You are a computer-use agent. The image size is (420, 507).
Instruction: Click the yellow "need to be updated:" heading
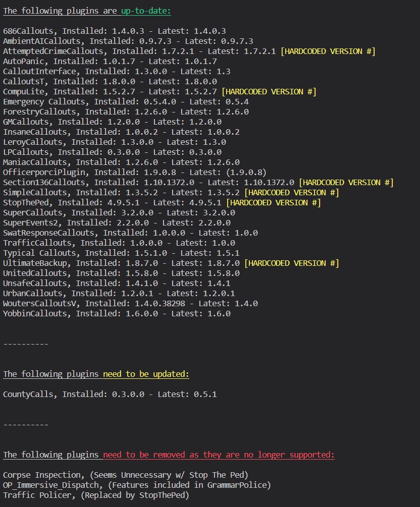(x=146, y=374)
